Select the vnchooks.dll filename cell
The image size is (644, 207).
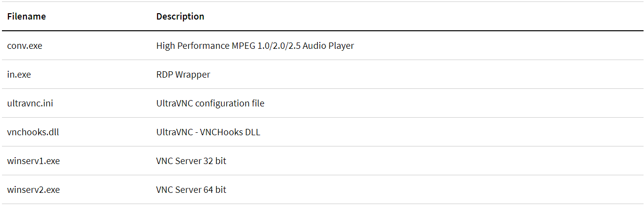pos(33,132)
